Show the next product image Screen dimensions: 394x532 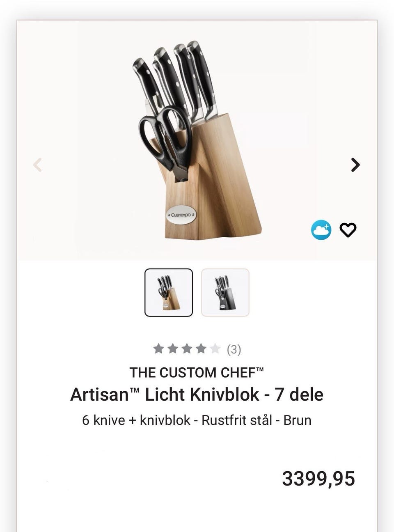click(355, 165)
